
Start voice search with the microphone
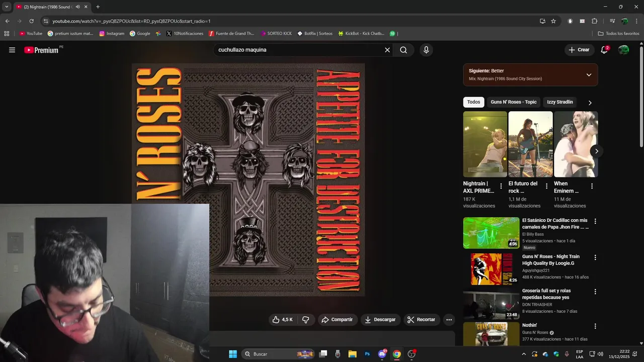426,50
